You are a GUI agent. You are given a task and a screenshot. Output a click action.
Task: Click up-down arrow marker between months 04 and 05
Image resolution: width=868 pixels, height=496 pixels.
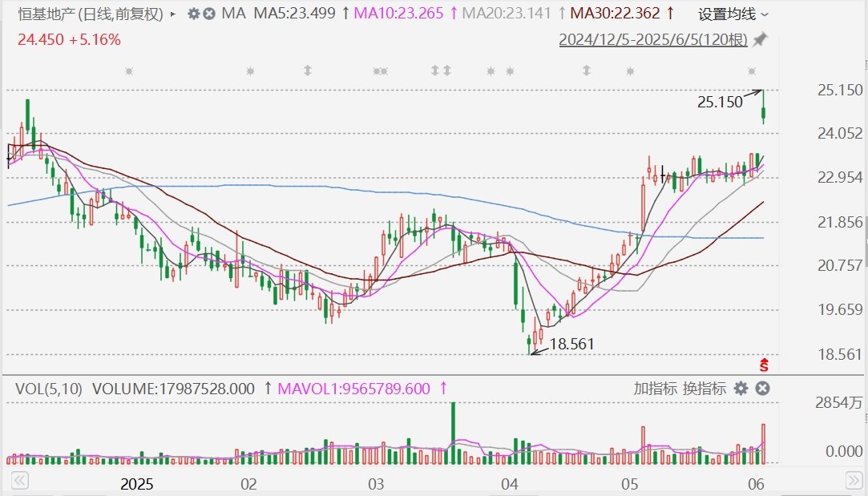coord(586,71)
